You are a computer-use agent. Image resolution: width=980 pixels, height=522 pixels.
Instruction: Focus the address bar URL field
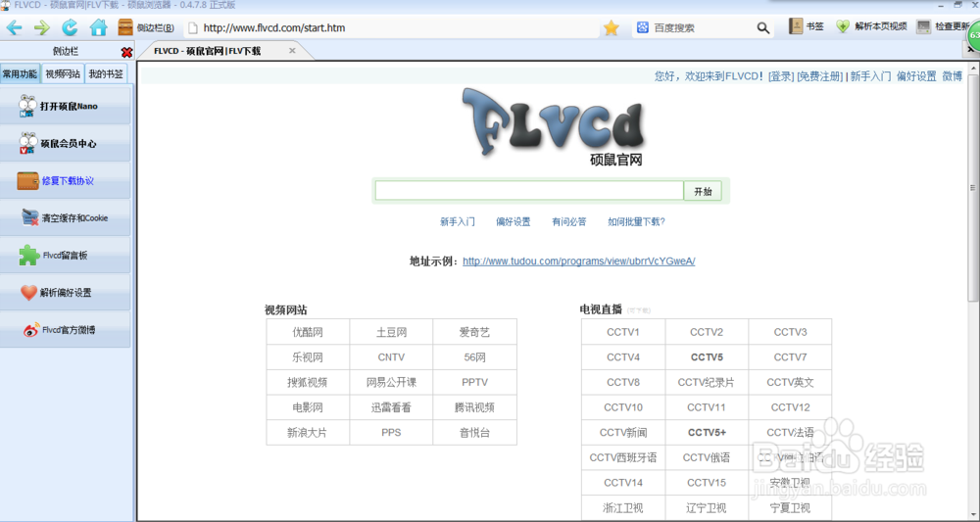coord(391,27)
